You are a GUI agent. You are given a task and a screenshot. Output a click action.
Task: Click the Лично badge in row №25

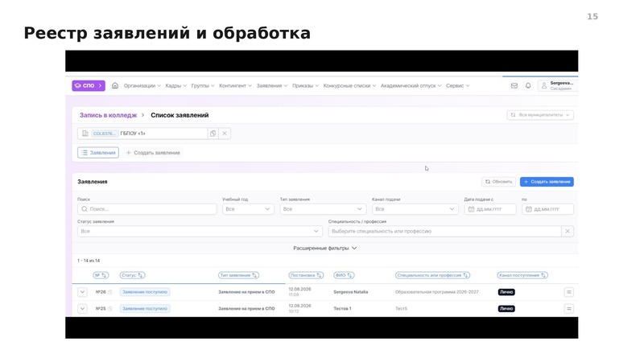point(506,309)
